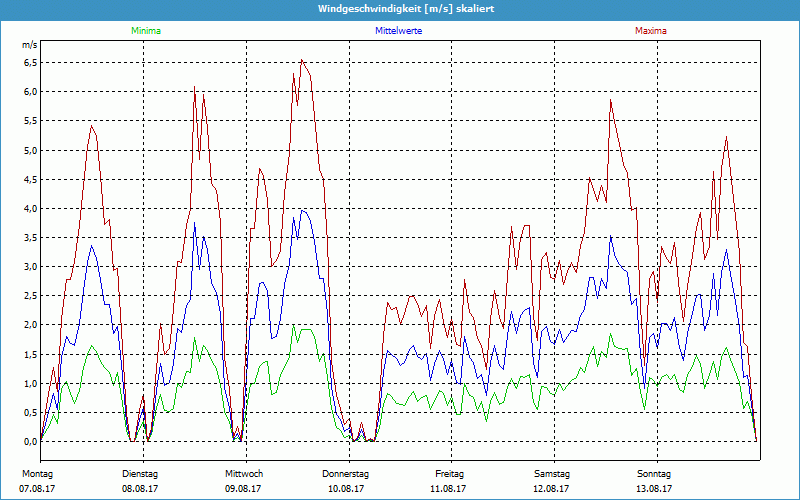Click the Dienstag day label
This screenshot has height=500, width=800.
[x=140, y=474]
